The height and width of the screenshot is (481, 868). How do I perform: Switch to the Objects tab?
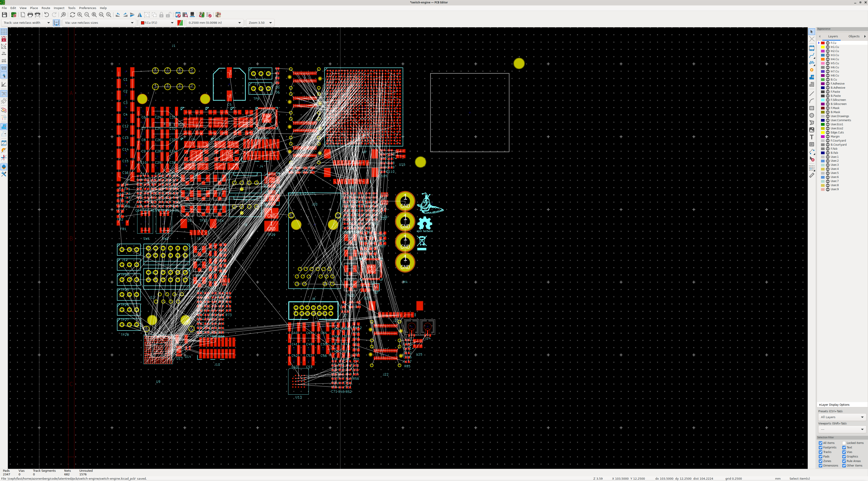[854, 36]
